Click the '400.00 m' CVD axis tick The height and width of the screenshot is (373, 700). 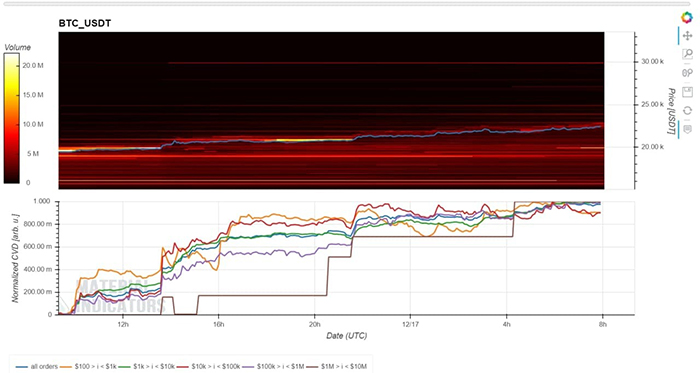pyautogui.click(x=39, y=269)
